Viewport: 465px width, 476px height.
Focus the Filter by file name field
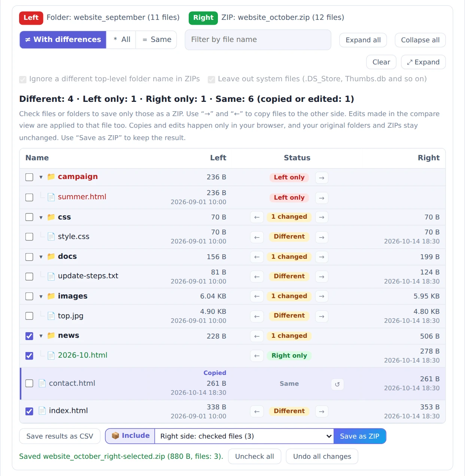pyautogui.click(x=258, y=40)
